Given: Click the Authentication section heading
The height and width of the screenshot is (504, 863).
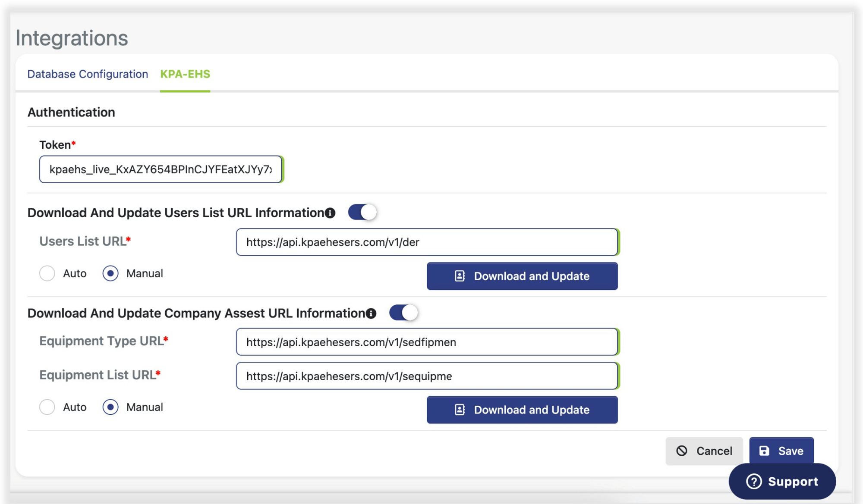Looking at the screenshot, I should click(x=71, y=112).
